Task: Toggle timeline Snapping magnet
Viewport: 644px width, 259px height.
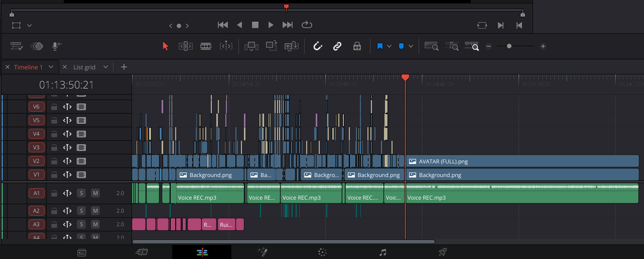Action: (x=317, y=47)
